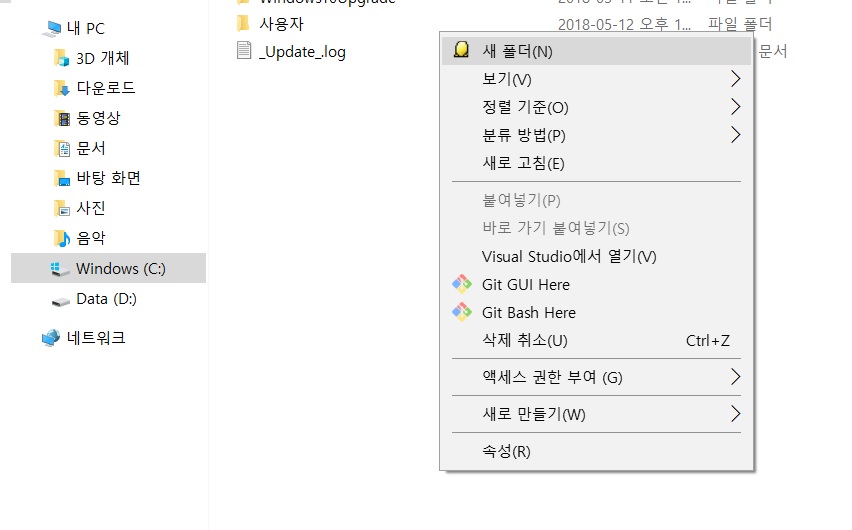Viewport: 852px width, 530px height.
Task: Select Visual Studio에서 열기(V)
Action: coord(596,256)
